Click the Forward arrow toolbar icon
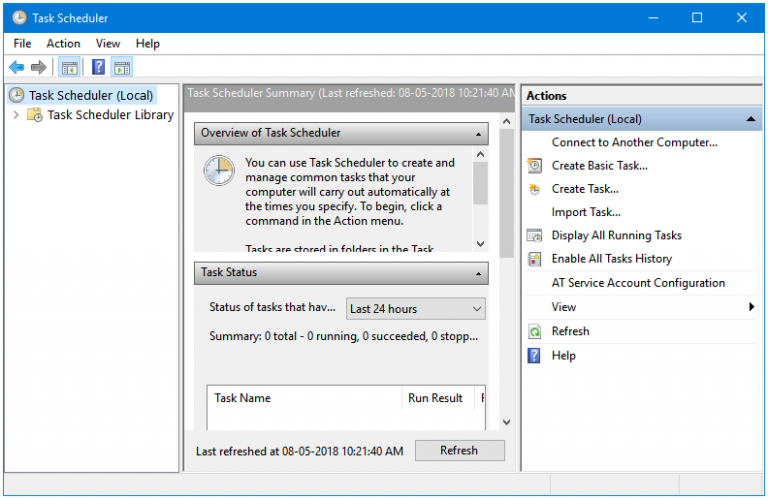Image resolution: width=768 pixels, height=499 pixels. 38,67
